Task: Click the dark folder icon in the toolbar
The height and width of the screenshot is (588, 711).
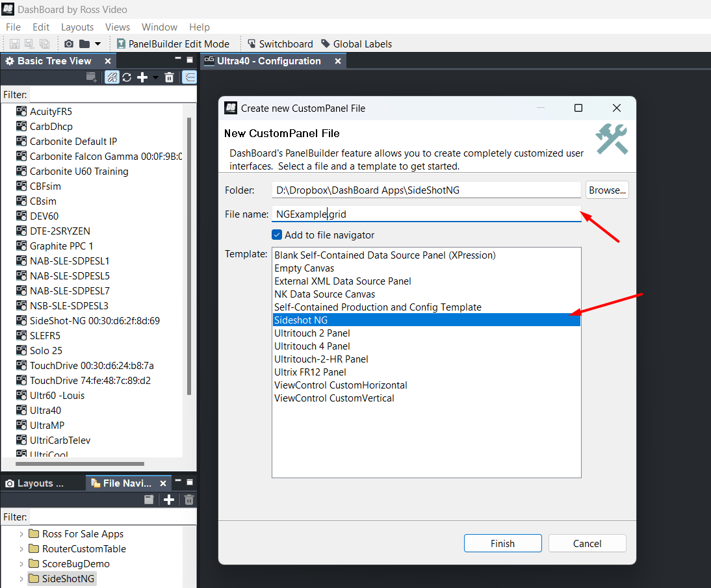Action: click(x=84, y=44)
